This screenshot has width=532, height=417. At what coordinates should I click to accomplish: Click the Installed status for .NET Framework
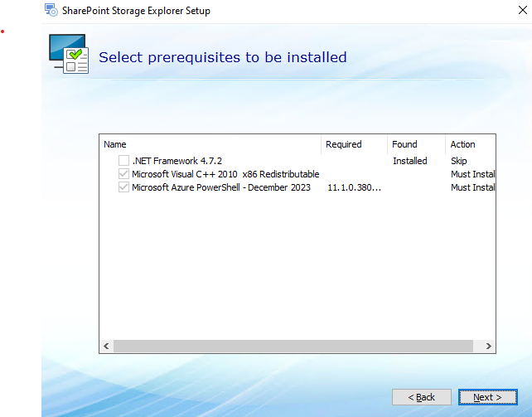click(410, 161)
